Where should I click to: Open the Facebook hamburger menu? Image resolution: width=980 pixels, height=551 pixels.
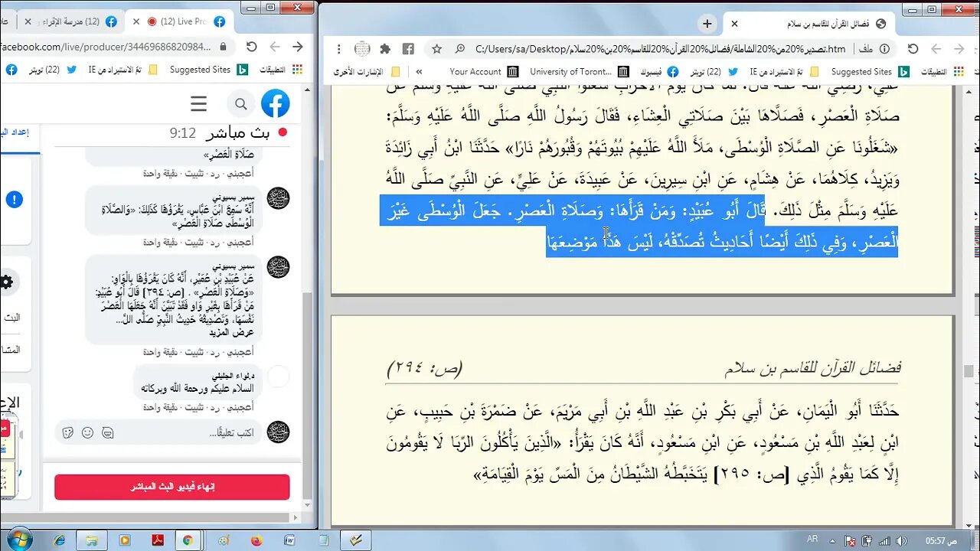pos(198,104)
